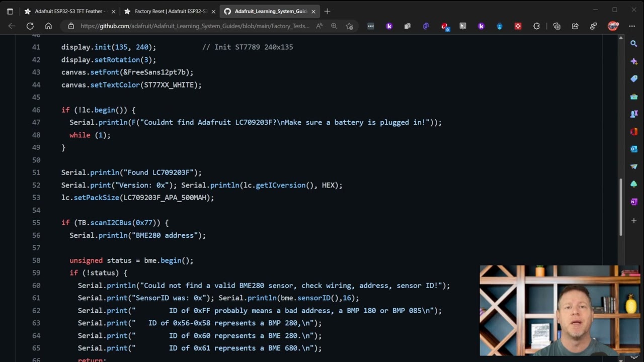Open the sidebar Copilot sparkle icon
The width and height of the screenshot is (644, 362).
(x=634, y=61)
